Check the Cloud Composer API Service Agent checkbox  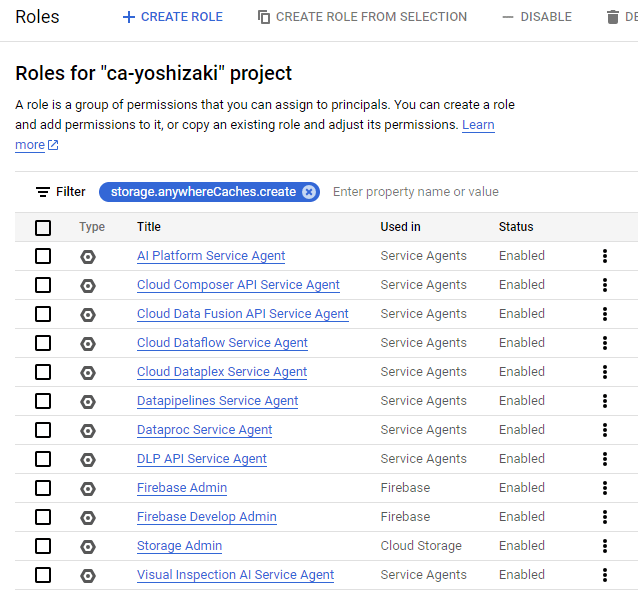pos(43,285)
